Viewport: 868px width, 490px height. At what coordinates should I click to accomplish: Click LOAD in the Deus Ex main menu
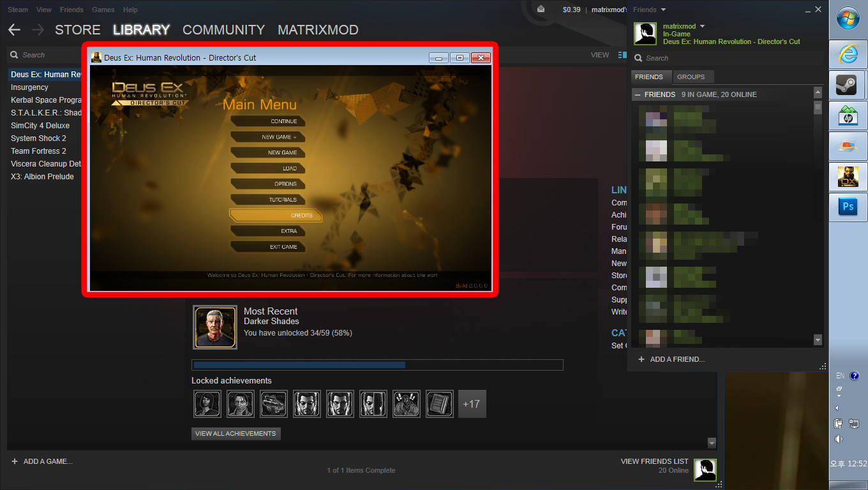coord(268,168)
